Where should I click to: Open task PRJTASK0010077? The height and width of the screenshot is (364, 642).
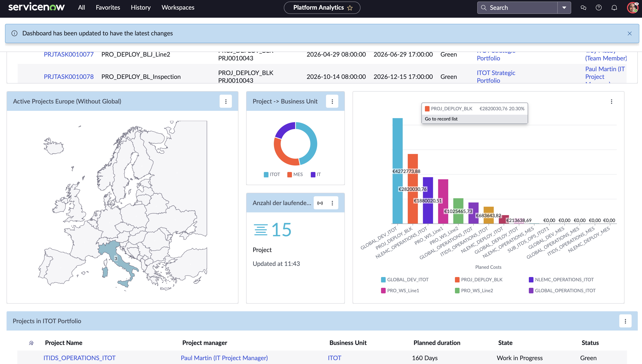point(69,54)
